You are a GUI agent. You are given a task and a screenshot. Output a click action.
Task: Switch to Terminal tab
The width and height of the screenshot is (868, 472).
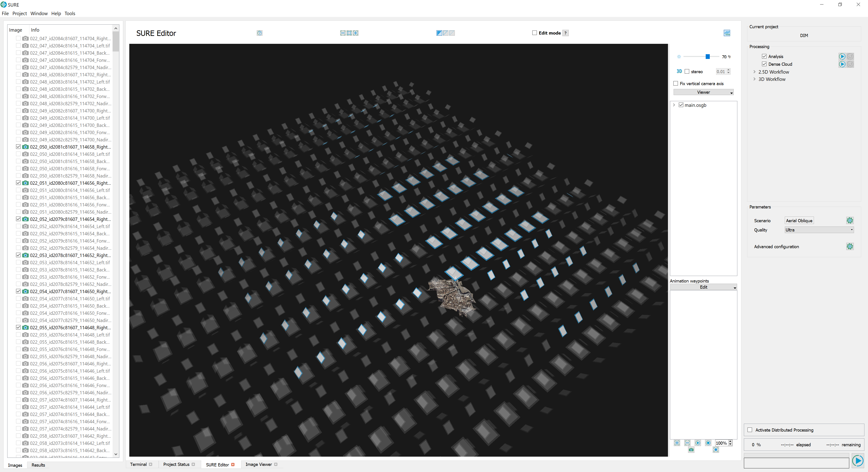138,464
